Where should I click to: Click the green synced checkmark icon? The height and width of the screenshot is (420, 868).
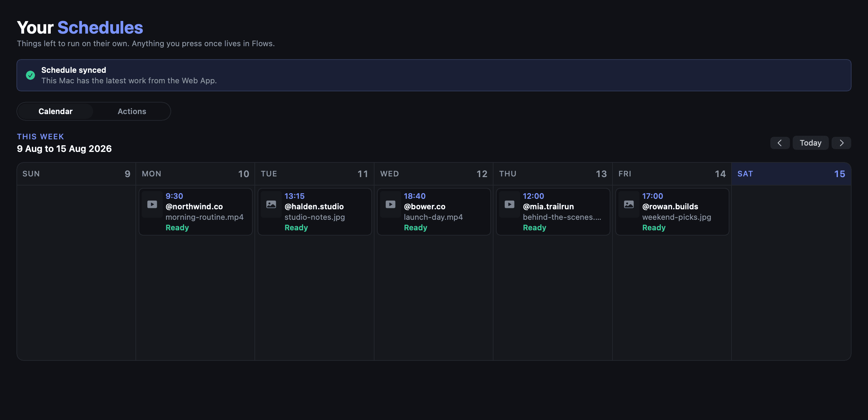[x=30, y=75]
